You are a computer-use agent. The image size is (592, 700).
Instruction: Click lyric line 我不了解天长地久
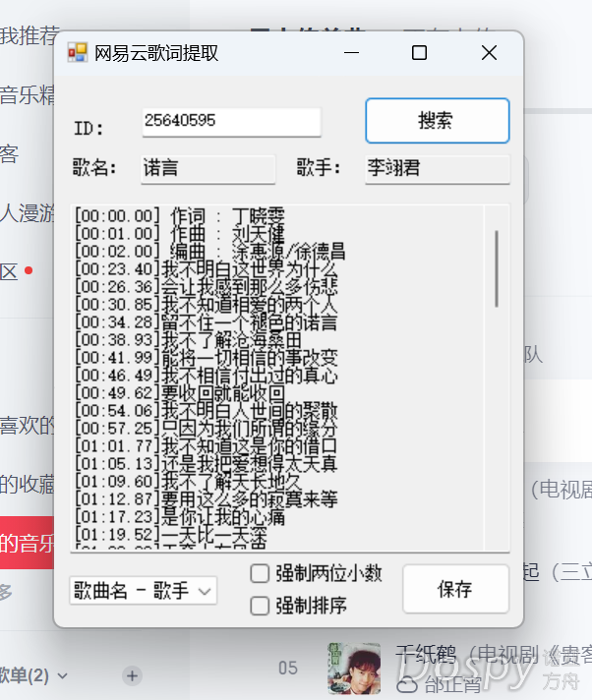point(188,482)
